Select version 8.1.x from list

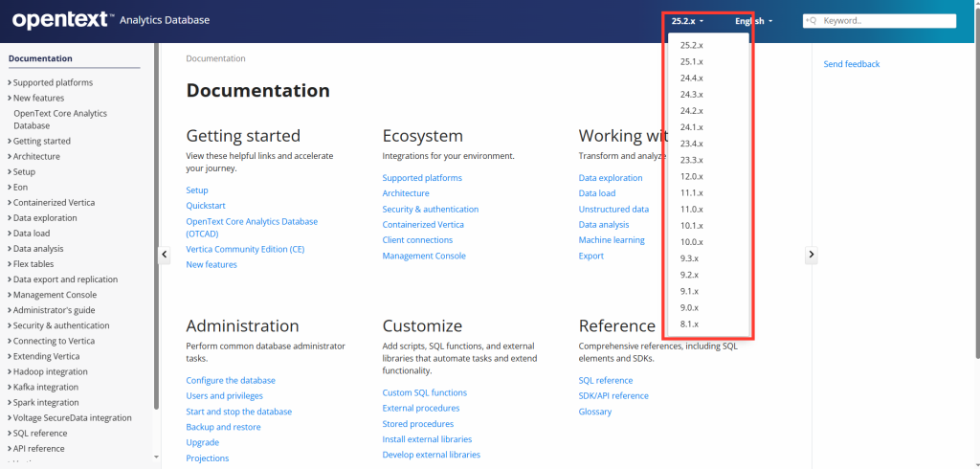[689, 324]
